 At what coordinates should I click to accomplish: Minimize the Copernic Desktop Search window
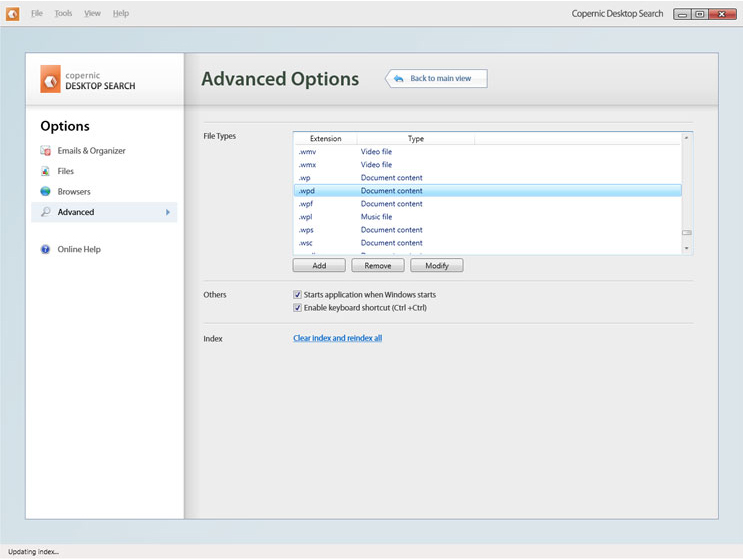pos(682,14)
